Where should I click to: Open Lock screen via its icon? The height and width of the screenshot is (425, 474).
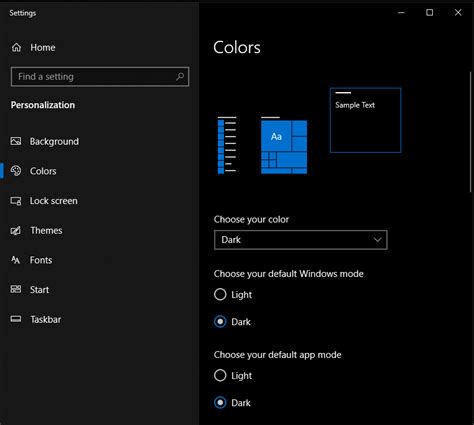click(x=16, y=201)
